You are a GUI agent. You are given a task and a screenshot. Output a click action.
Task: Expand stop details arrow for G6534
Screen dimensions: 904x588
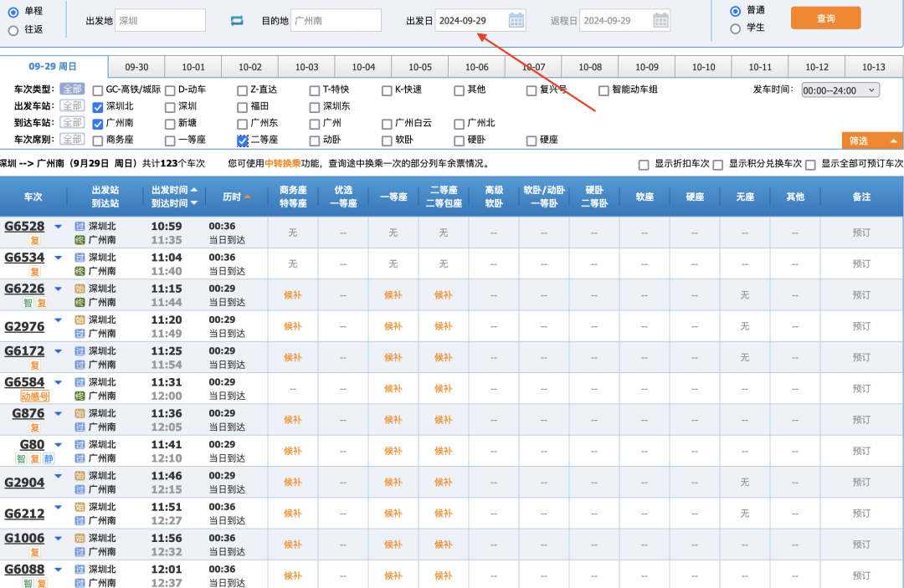59,258
